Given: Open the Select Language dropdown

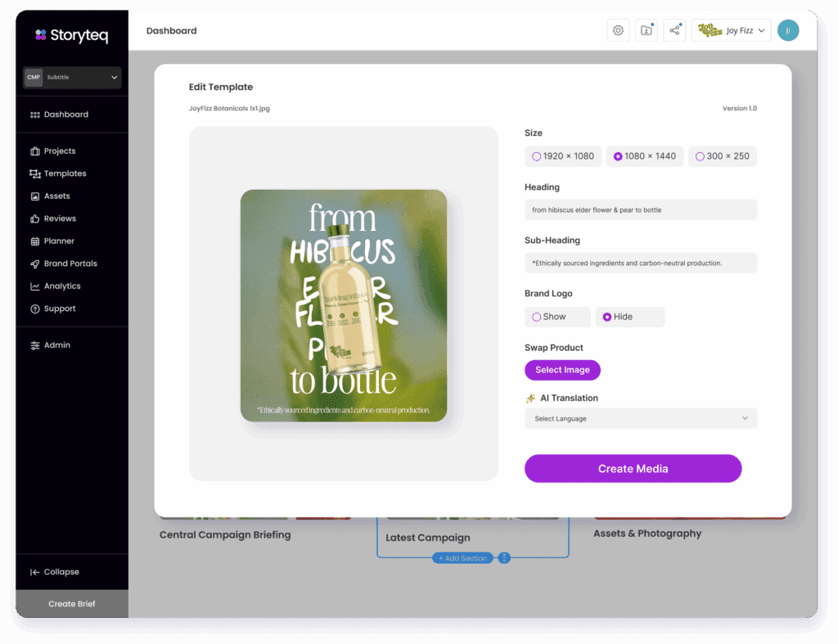Looking at the screenshot, I should (x=641, y=418).
